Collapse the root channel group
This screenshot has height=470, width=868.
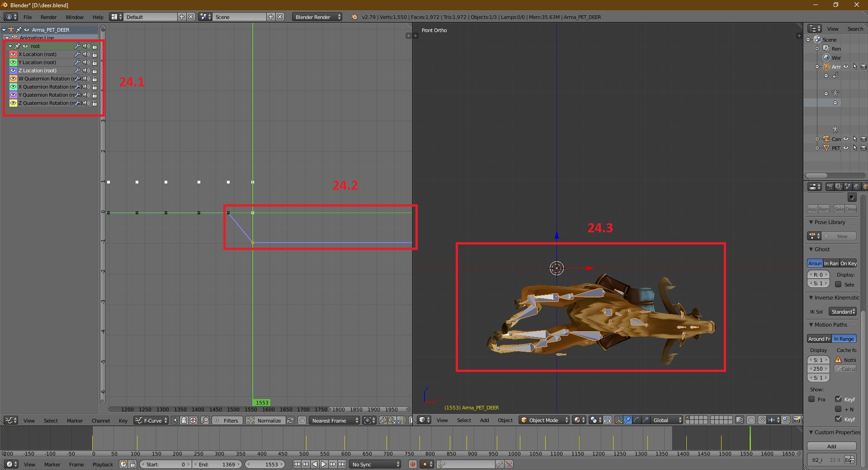tap(10, 46)
